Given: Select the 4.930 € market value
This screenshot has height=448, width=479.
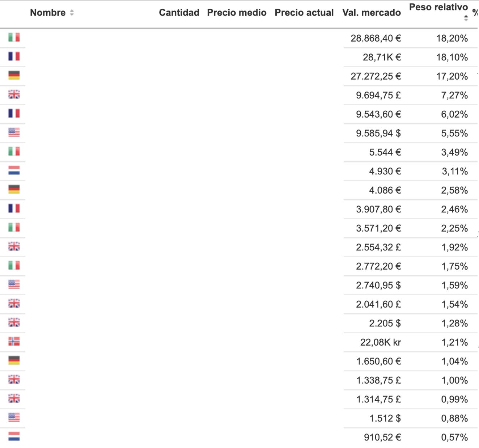Looking at the screenshot, I should [x=385, y=171].
